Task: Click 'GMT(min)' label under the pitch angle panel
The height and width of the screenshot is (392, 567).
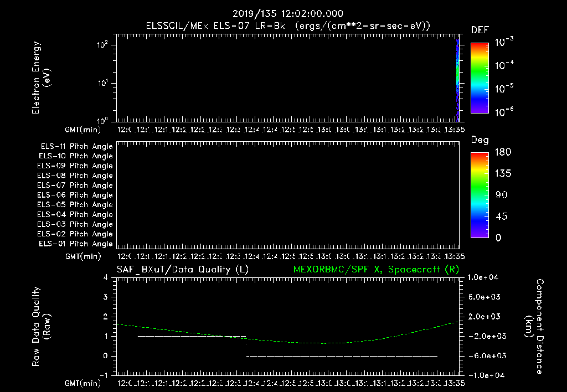Action: [83, 256]
